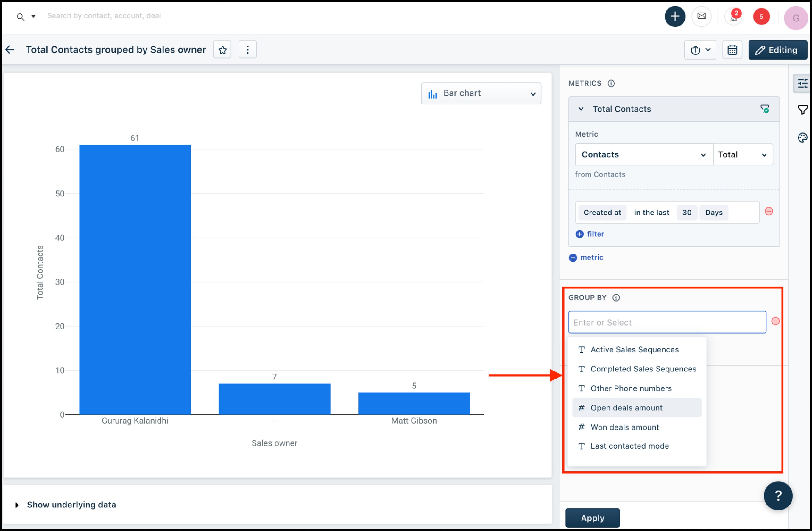Select Active Sales Sequences option
812x531 pixels.
(x=637, y=349)
